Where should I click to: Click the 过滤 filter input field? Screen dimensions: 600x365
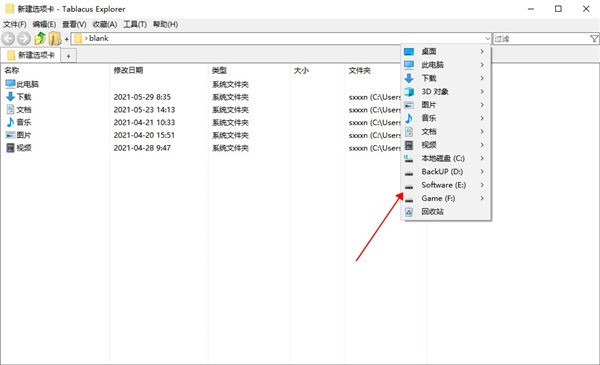click(x=541, y=38)
